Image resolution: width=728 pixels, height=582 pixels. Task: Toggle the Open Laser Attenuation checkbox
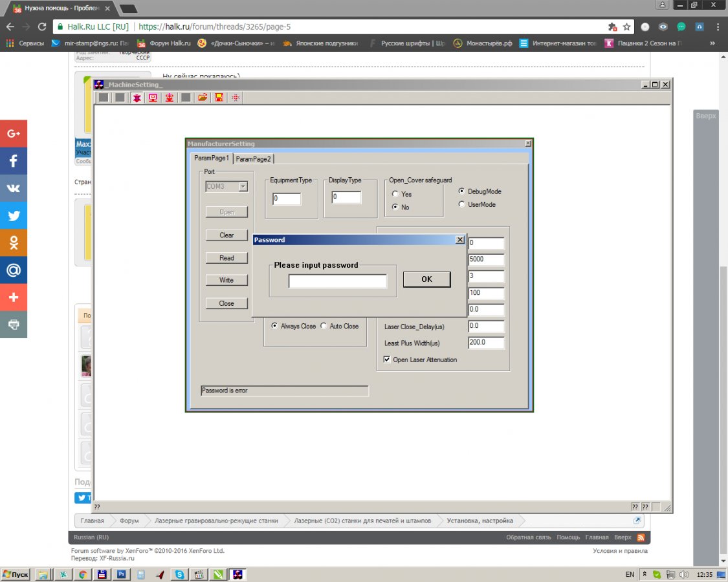[387, 360]
